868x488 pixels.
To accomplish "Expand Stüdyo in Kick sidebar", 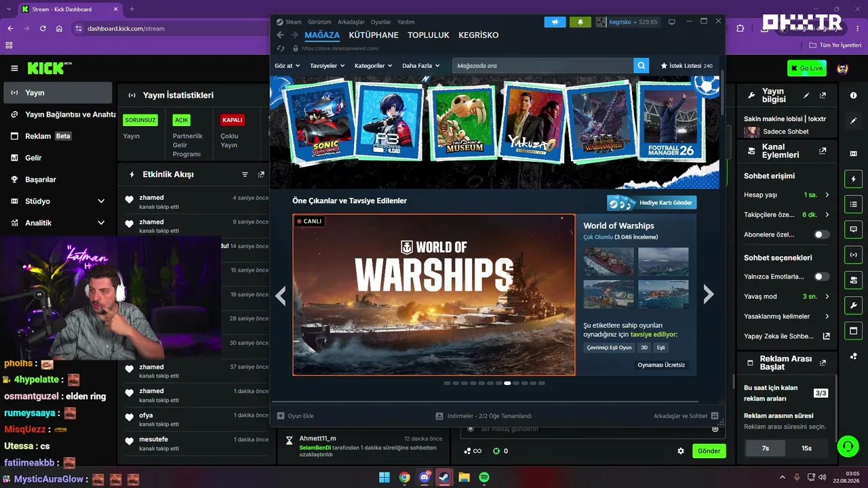I will [x=58, y=201].
